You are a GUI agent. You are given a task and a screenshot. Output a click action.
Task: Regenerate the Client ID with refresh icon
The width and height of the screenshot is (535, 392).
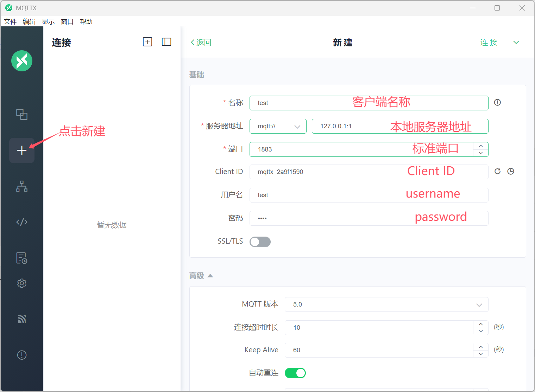tap(497, 171)
